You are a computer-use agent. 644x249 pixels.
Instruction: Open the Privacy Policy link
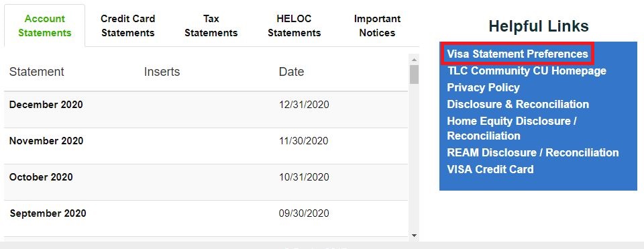pyautogui.click(x=483, y=87)
